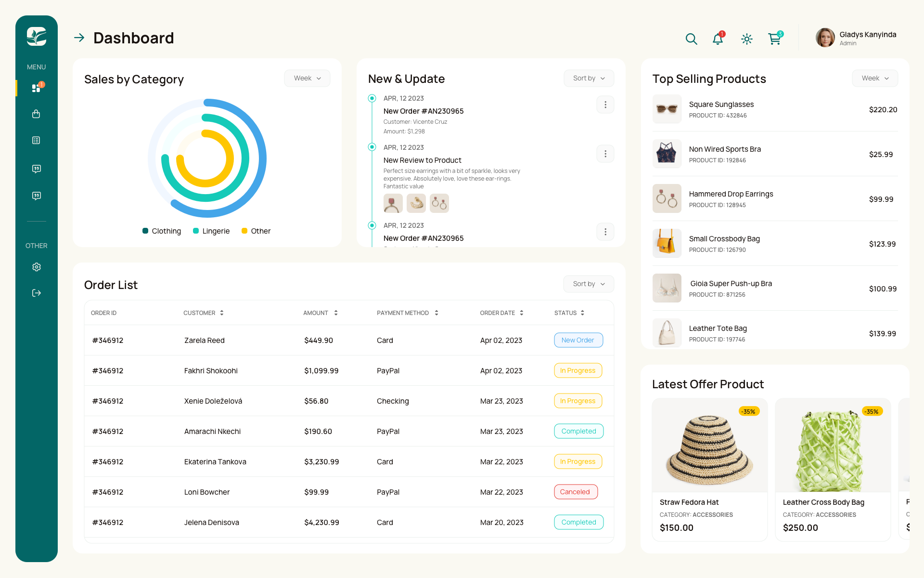This screenshot has height=578, width=924.
Task: Click the first chat bubble icon in sidebar
Action: 36,168
